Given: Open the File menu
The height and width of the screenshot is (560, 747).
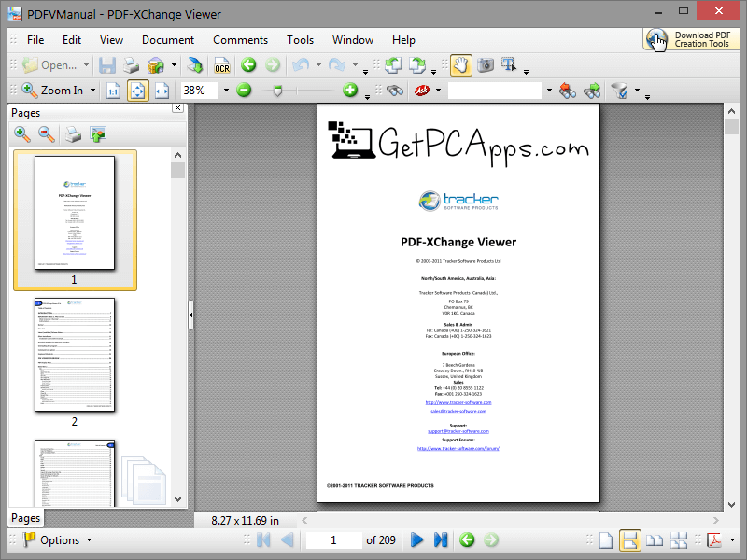Looking at the screenshot, I should click(35, 40).
